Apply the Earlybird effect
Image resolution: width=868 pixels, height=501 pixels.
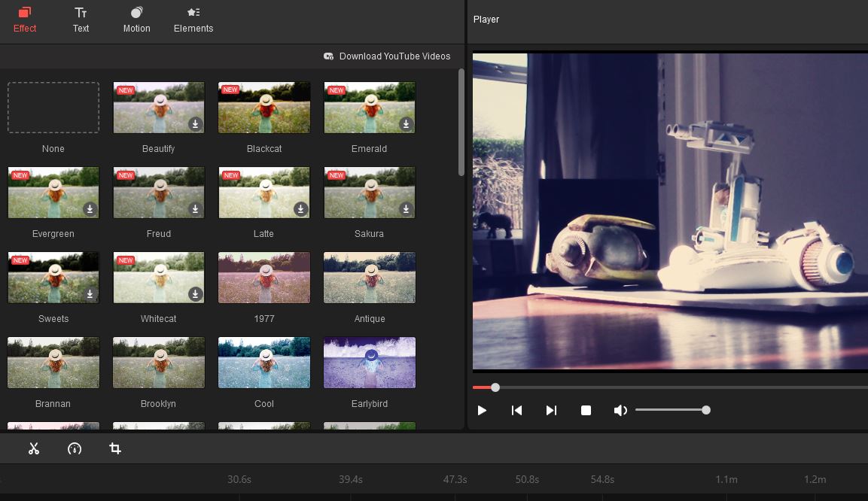coord(369,362)
